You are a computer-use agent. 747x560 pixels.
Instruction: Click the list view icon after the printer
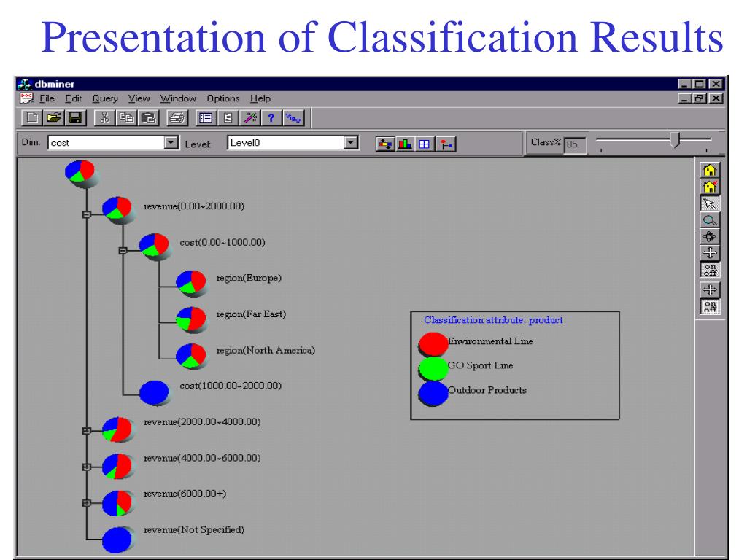tap(206, 117)
